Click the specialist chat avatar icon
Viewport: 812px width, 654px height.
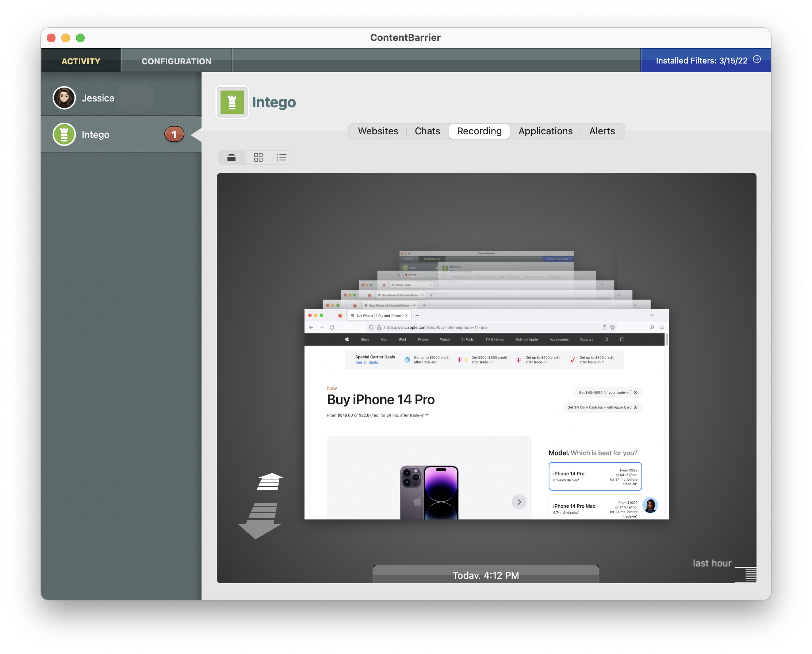650,505
